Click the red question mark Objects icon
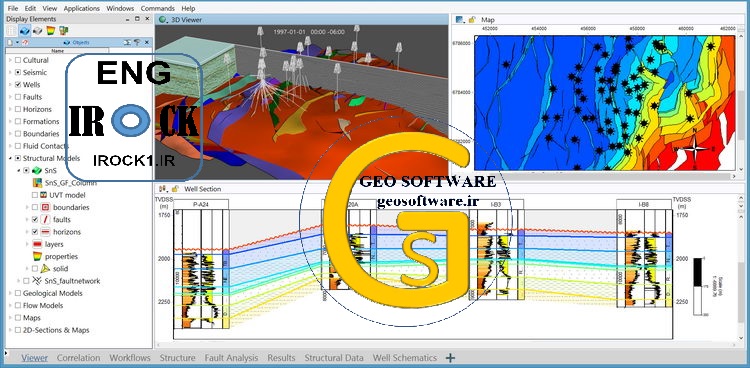Image resolution: width=750 pixels, height=368 pixels. tap(25, 43)
